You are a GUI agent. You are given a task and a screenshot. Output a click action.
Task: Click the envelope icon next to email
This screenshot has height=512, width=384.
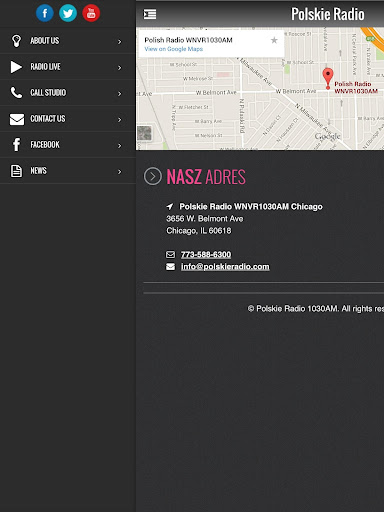[x=170, y=267]
